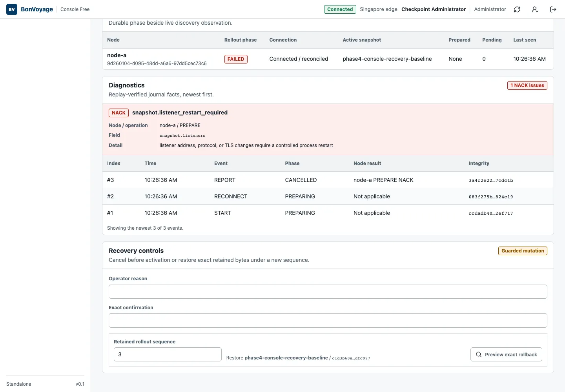
Task: Click the Singapore edge label
Action: tap(379, 9)
